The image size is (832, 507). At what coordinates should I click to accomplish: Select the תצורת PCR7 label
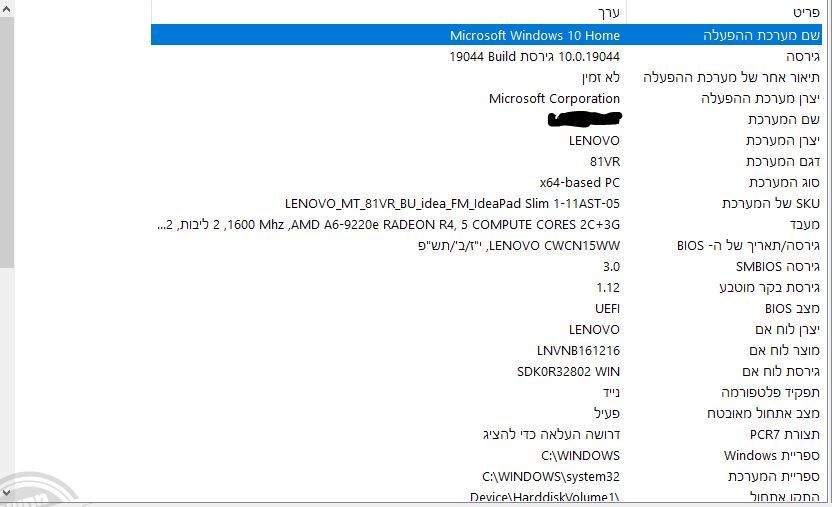tap(785, 434)
